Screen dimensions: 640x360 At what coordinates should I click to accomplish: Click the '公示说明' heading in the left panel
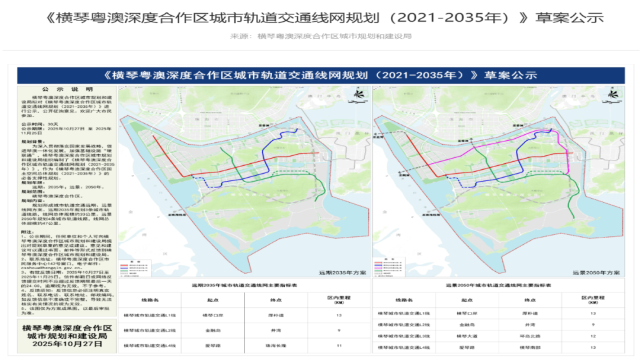point(67,89)
